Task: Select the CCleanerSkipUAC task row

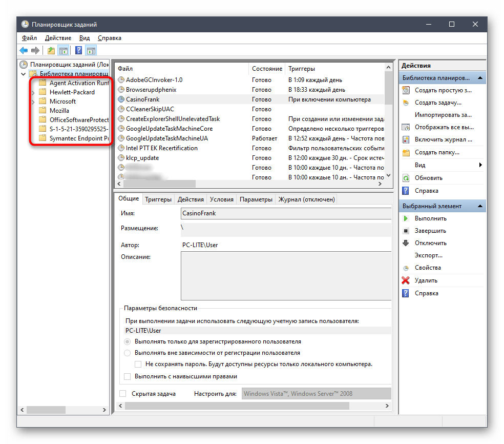Action: point(250,109)
